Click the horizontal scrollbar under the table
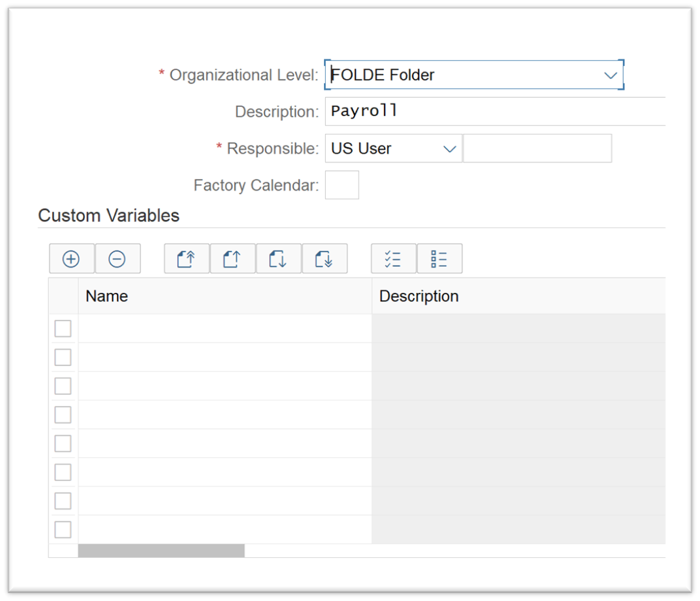 [161, 551]
